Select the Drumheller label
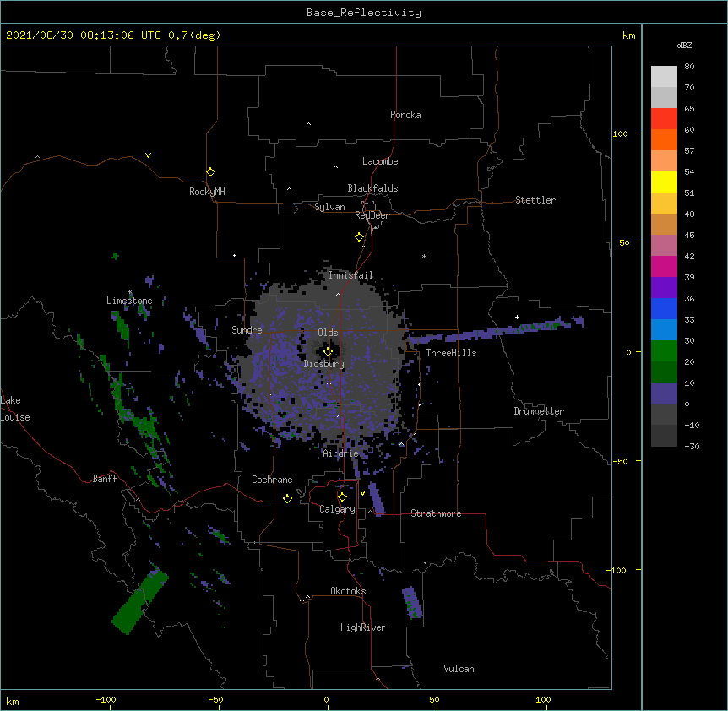728x711 pixels. tap(539, 411)
